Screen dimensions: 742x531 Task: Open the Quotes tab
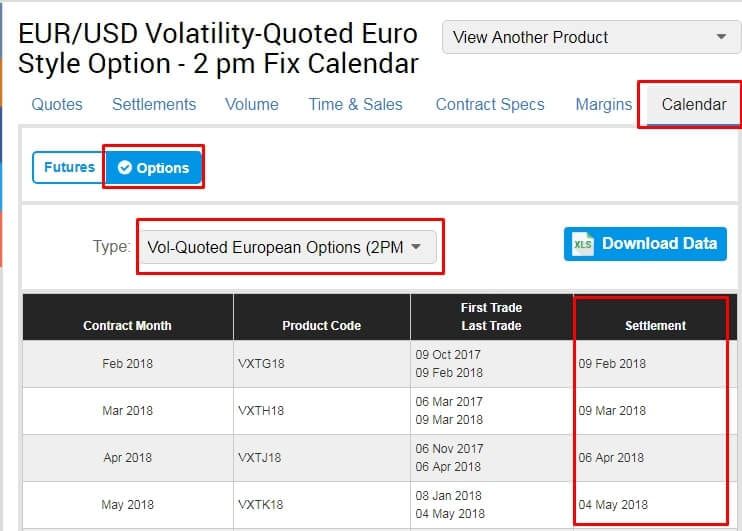pyautogui.click(x=57, y=104)
